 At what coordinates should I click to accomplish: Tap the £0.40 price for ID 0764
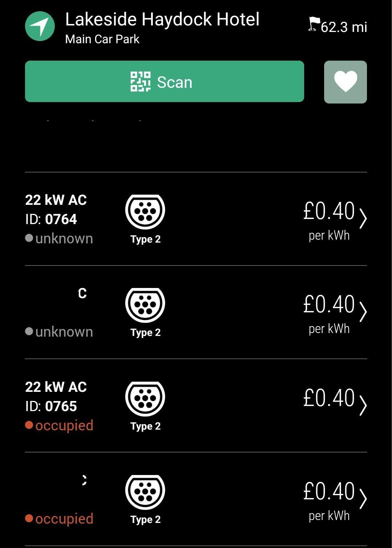click(329, 211)
